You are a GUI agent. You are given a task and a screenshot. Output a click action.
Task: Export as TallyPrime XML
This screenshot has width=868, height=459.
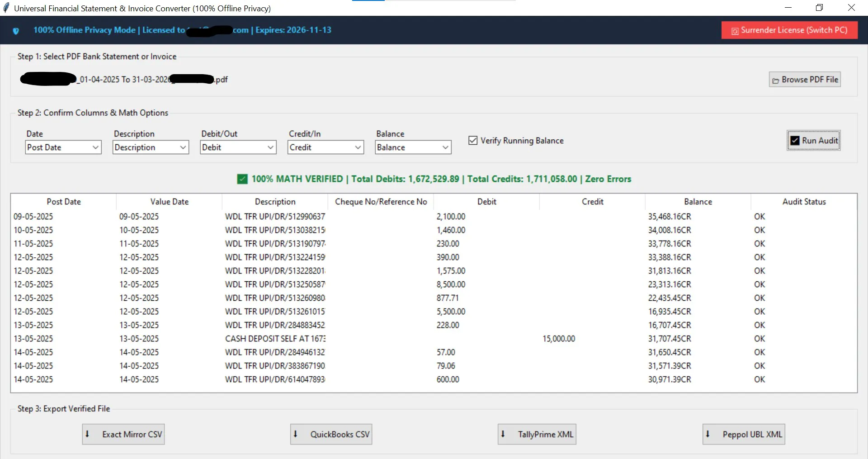tap(537, 434)
